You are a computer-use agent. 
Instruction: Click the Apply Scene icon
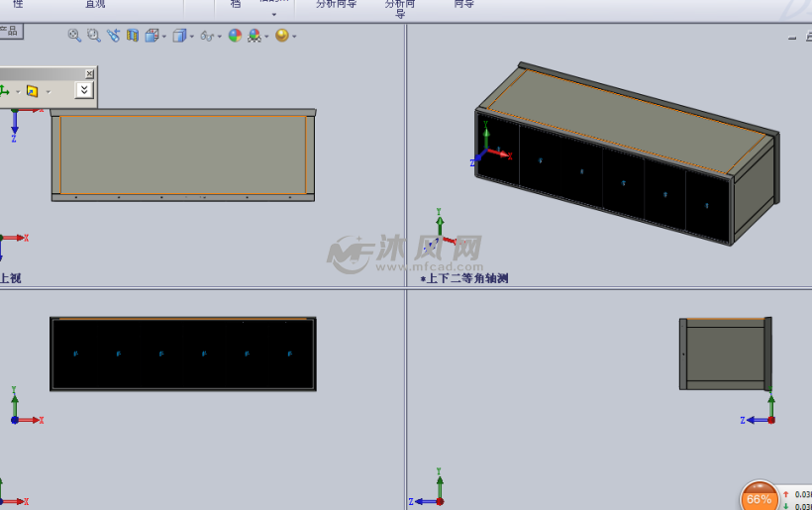tap(254, 36)
